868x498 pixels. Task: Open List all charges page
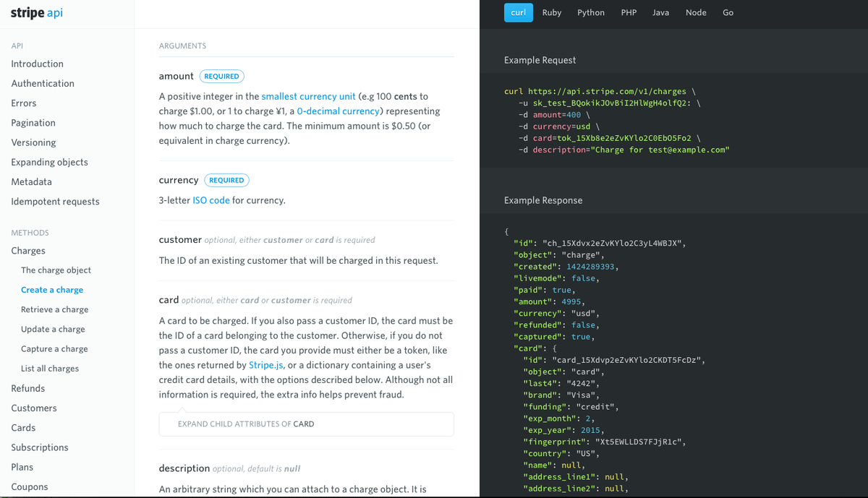pos(50,368)
